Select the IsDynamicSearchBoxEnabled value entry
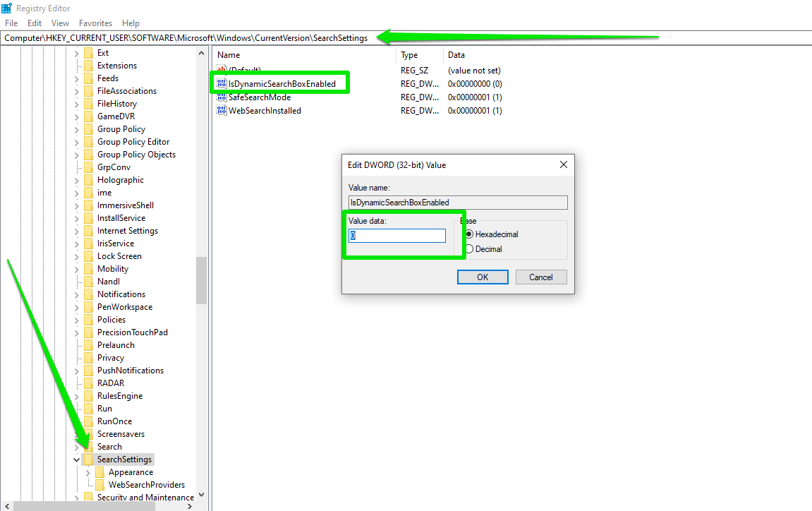812x511 pixels. (282, 83)
